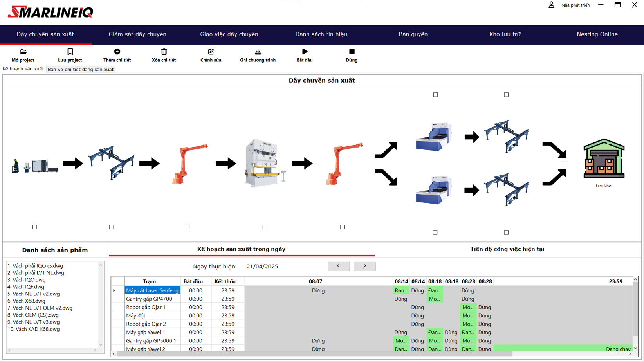This screenshot has width=644, height=362.
Task: Select Vách IQF.dwg in product list
Action: (x=26, y=287)
